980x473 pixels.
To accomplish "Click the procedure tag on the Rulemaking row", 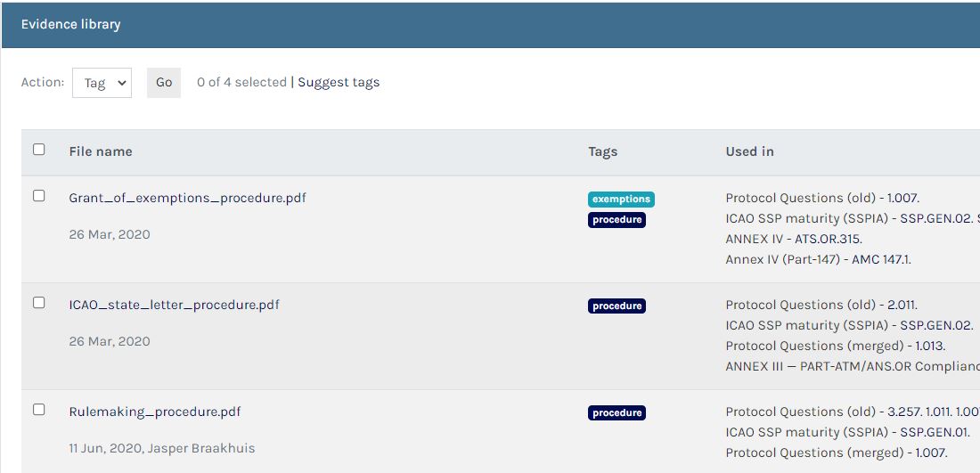I will click(617, 413).
